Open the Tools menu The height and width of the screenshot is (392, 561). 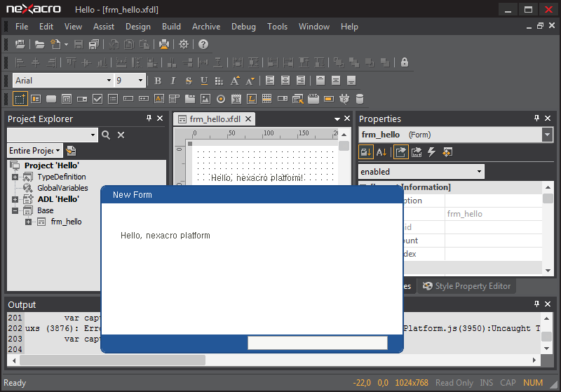pos(277,27)
